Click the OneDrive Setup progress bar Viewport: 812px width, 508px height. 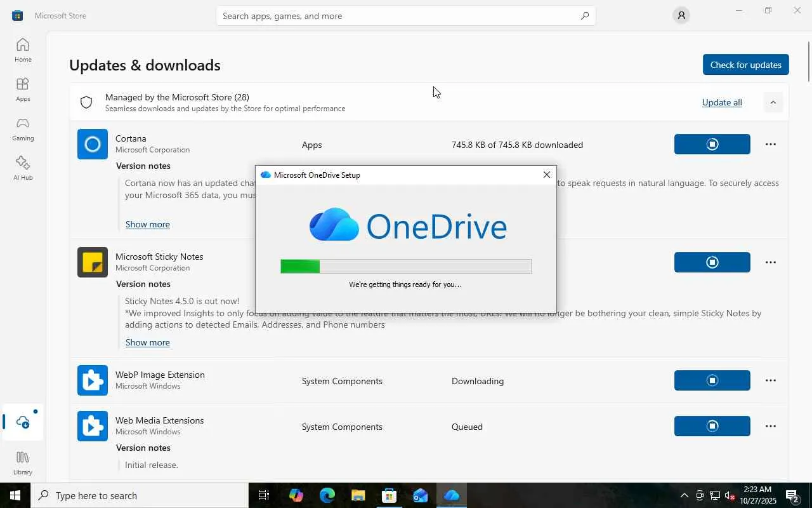(406, 267)
